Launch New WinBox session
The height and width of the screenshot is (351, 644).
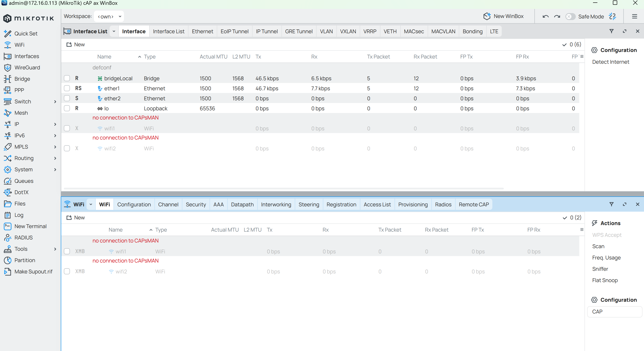503,16
